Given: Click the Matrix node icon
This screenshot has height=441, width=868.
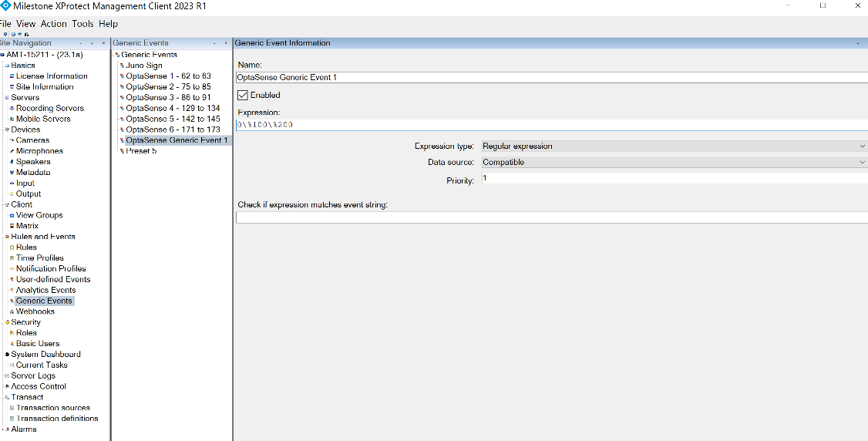Looking at the screenshot, I should [12, 226].
